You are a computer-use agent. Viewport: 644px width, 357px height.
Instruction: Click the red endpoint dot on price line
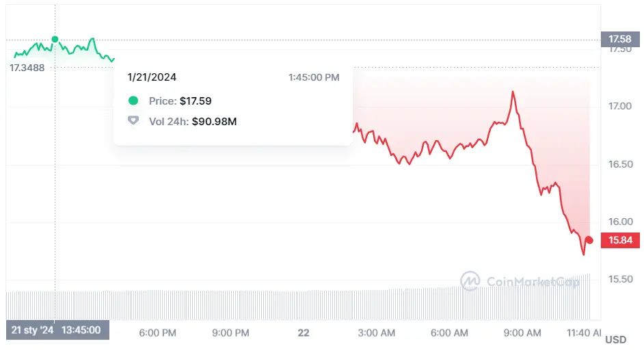pos(589,239)
